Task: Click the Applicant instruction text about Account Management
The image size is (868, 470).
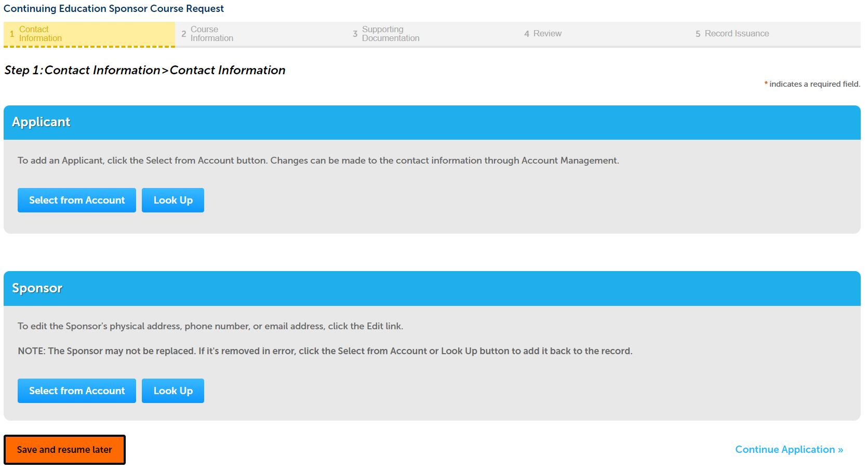Action: coord(318,160)
